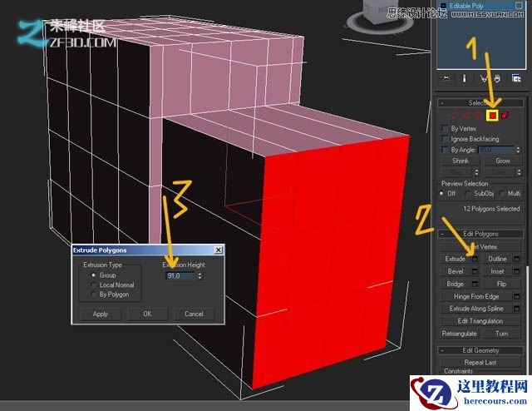This screenshot has height=411, width=532.
Task: Click the Bridge button
Action: [x=456, y=284]
